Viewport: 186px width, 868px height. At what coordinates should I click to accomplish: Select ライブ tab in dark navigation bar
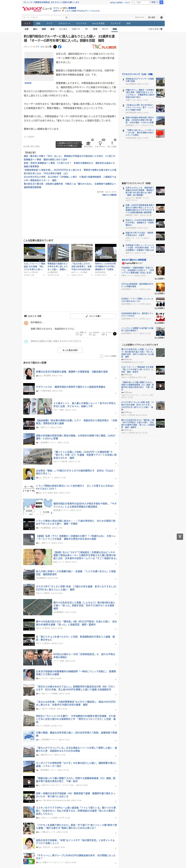point(49,24)
